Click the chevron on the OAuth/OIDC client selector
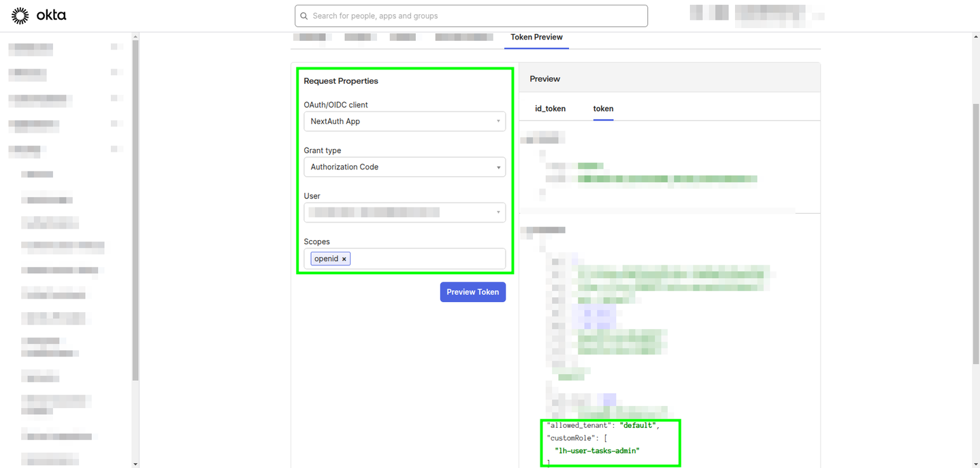The height and width of the screenshot is (468, 980). click(499, 121)
